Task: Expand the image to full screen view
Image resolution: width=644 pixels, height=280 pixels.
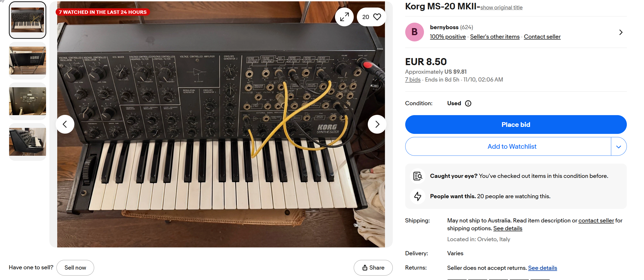Action: [x=344, y=17]
